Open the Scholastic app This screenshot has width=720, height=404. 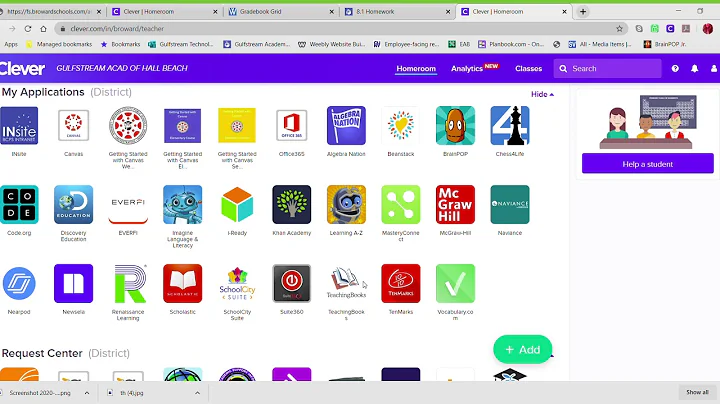[x=183, y=283]
